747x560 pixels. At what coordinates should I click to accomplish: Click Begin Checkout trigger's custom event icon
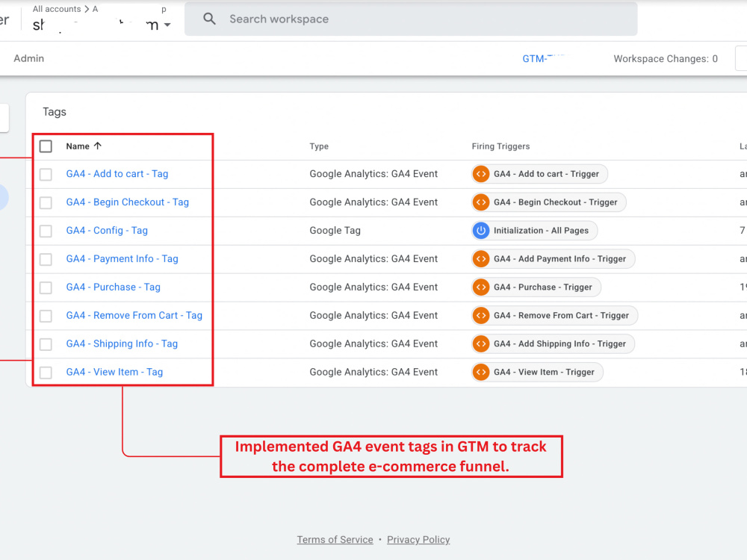pyautogui.click(x=481, y=202)
